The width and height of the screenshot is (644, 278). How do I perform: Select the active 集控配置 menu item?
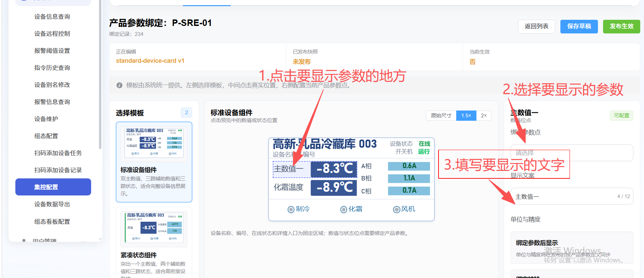(53, 187)
